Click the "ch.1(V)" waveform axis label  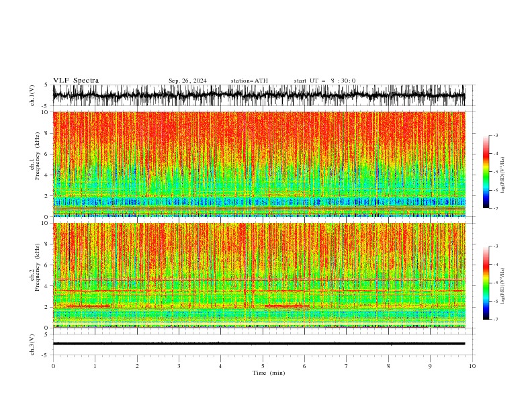[x=32, y=95]
